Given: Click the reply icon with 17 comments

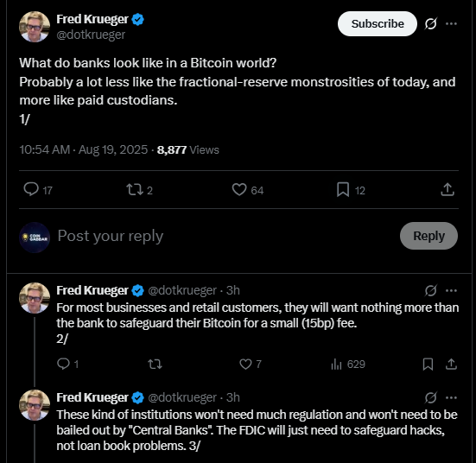Looking at the screenshot, I should pyautogui.click(x=31, y=189).
